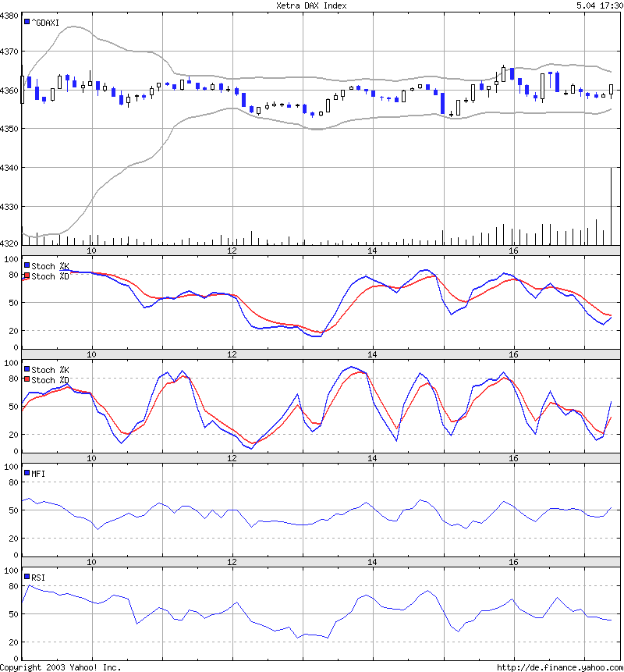This screenshot has height=672, width=624.
Task: Click the MFI legend label
Action: tap(38, 474)
